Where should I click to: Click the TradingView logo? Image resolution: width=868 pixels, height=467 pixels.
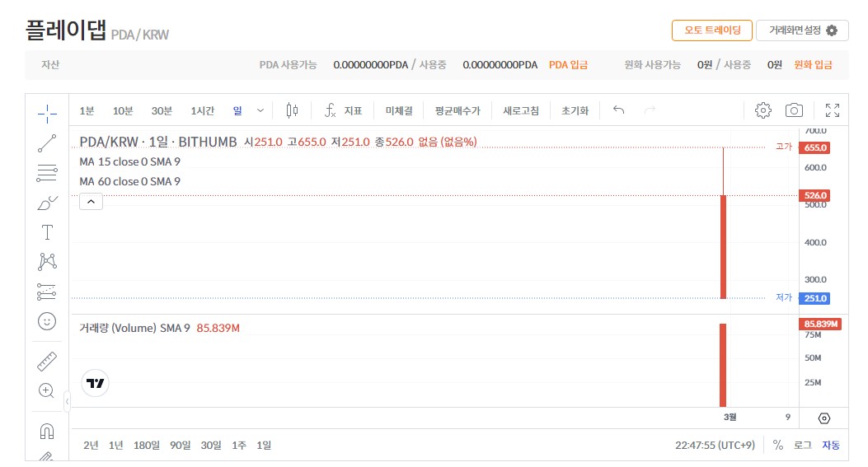click(x=96, y=383)
